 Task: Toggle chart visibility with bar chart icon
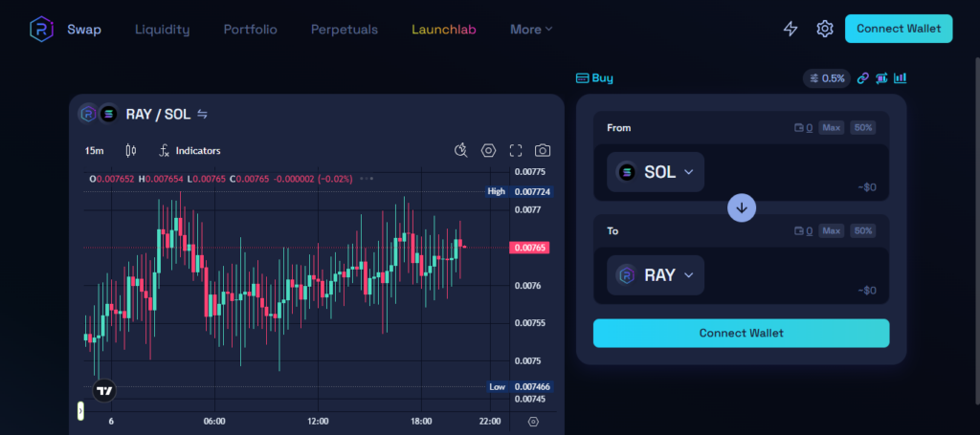tap(900, 78)
